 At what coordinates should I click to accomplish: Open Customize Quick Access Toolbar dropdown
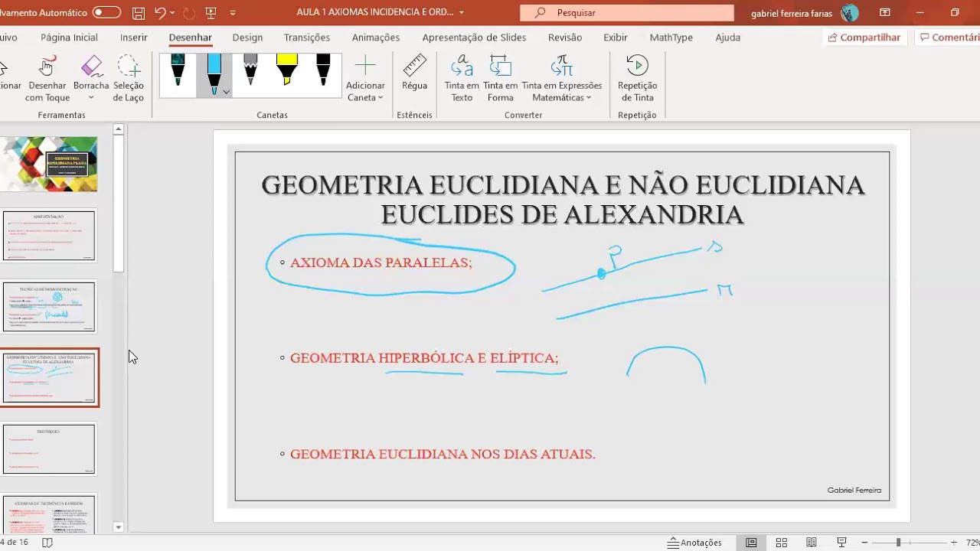coord(233,13)
